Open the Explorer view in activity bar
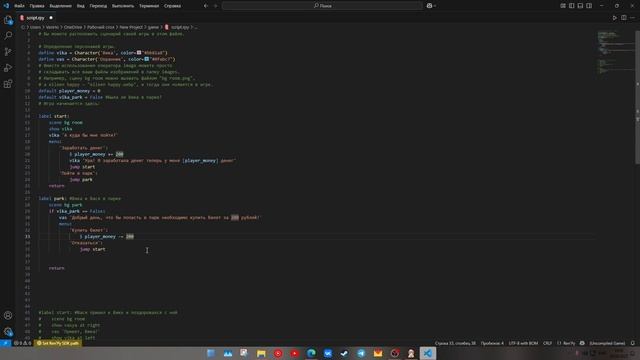The image size is (640, 360). 8,20
